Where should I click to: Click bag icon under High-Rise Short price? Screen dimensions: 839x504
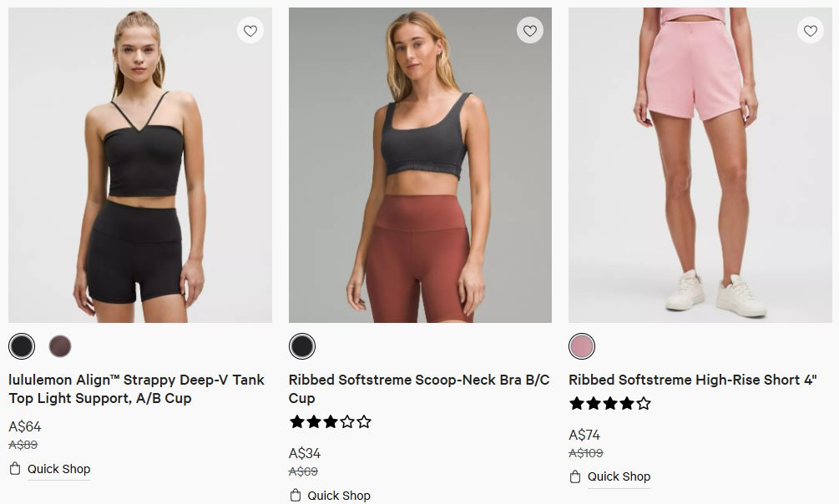pyautogui.click(x=575, y=476)
